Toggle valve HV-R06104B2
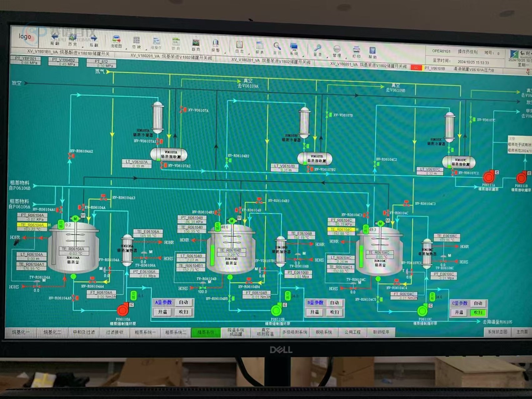532x399 pixels. 228,160
